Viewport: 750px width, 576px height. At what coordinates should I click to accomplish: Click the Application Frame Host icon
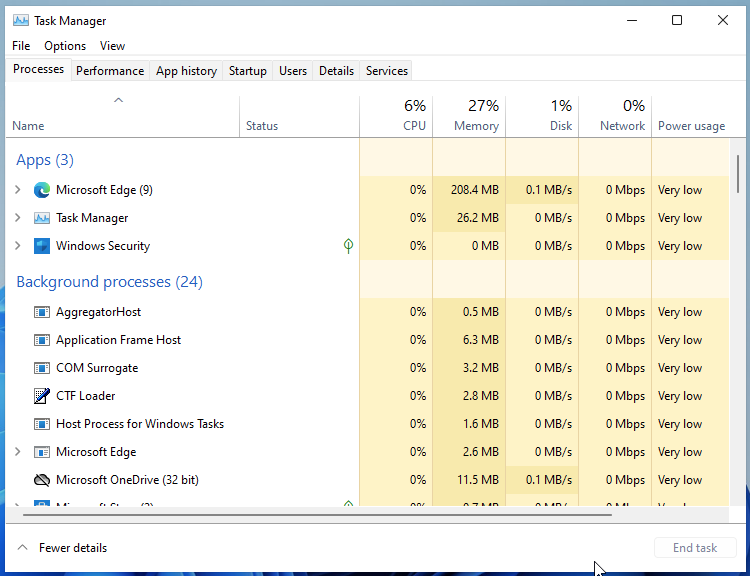[x=42, y=340]
